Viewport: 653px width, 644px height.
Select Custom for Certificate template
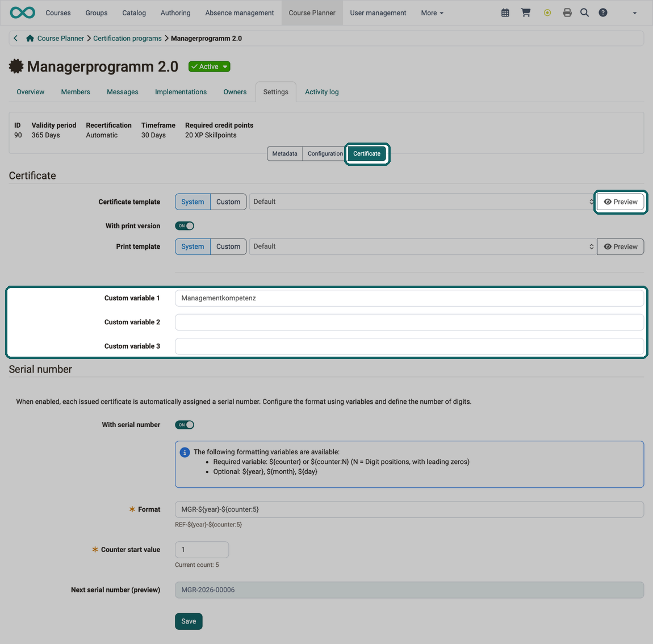228,202
